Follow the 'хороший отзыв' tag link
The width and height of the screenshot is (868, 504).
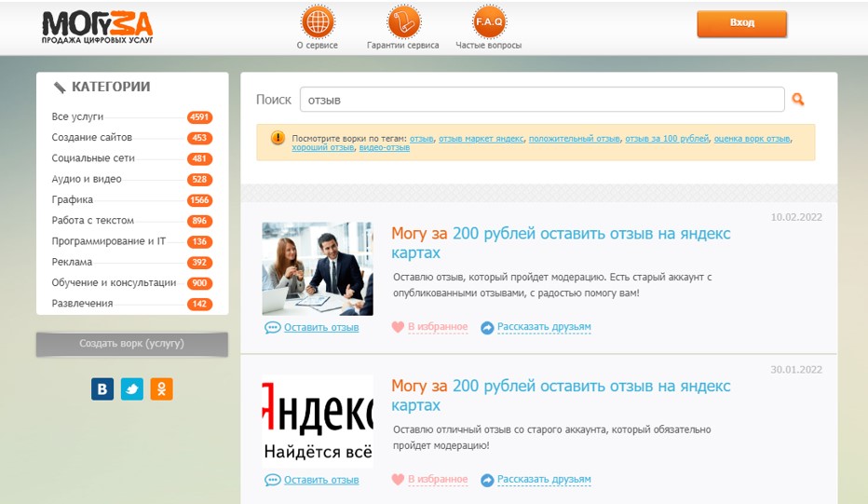point(323,147)
